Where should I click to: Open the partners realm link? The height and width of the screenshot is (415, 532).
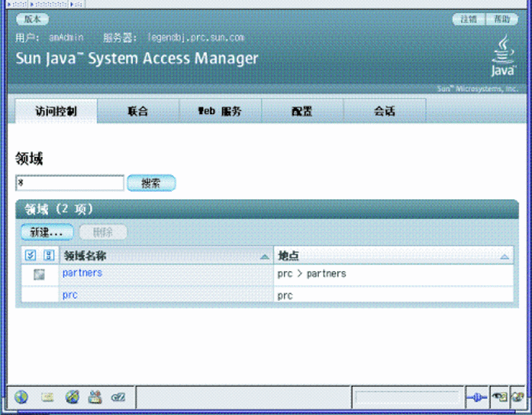[83, 273]
